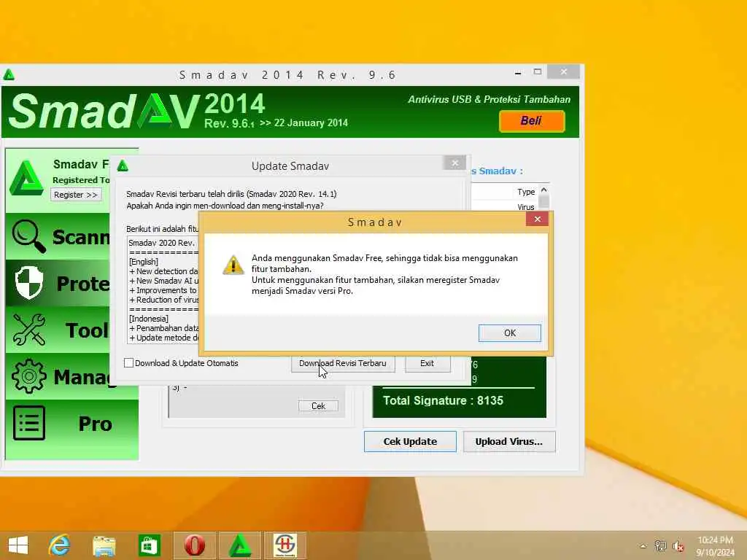The width and height of the screenshot is (747, 560).
Task: Open the Scanner tab magnifier icon
Action: (x=28, y=236)
